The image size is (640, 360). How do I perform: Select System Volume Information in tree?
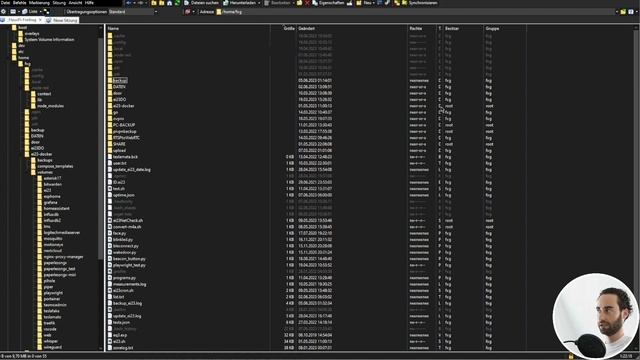tap(49, 40)
